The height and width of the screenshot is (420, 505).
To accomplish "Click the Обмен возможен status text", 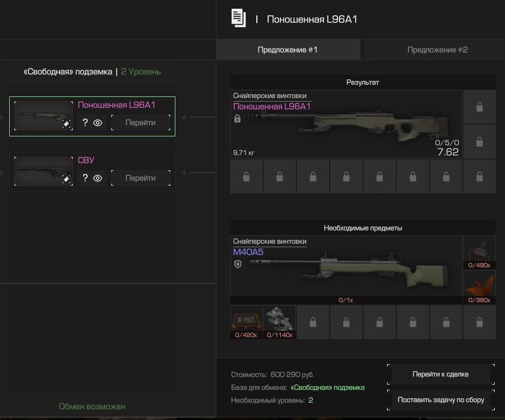I will click(x=92, y=407).
